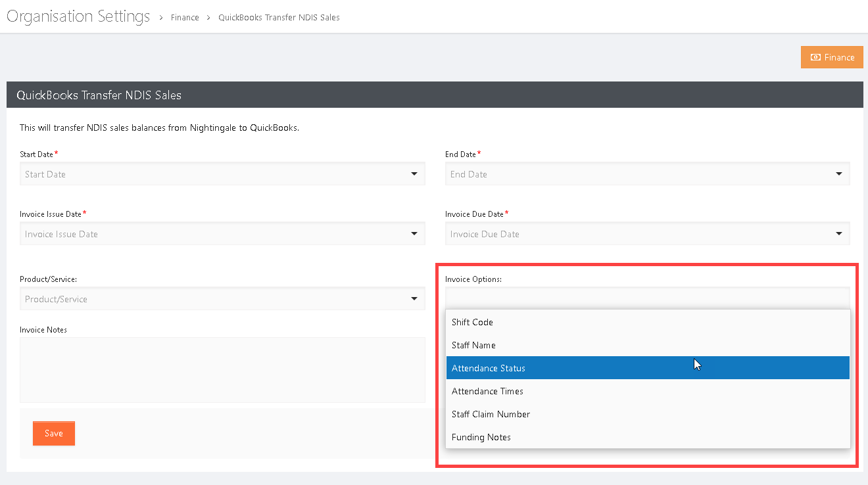Click the End Date field

[x=648, y=174]
